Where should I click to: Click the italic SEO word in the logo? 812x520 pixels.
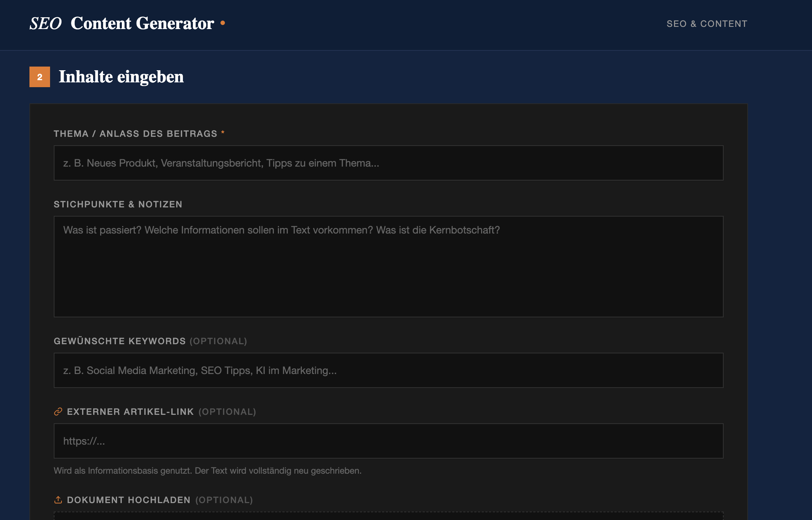[x=46, y=24]
